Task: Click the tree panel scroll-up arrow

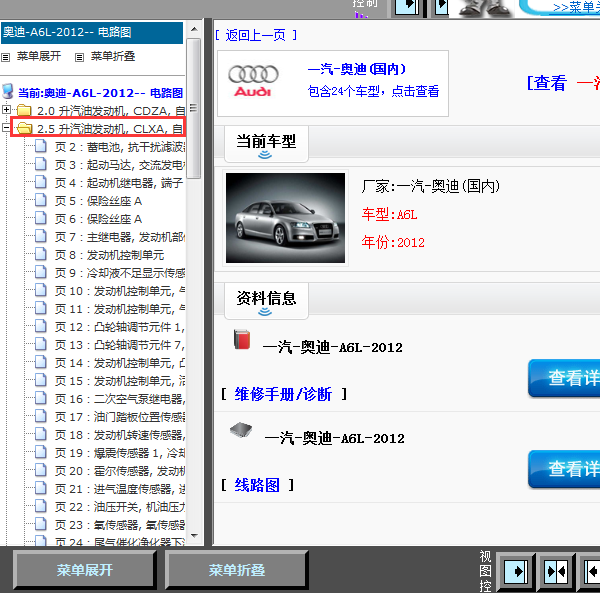Action: [194, 29]
